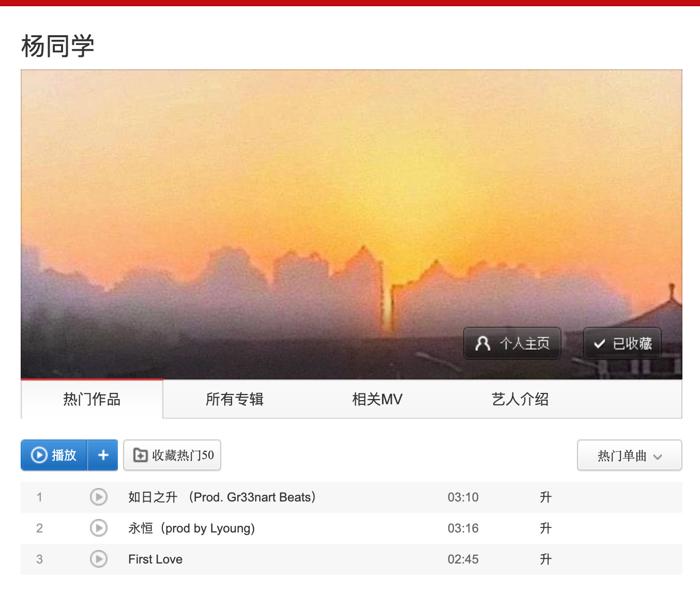700x609 pixels.
Task: Open the 个人主页 profile button
Action: (x=512, y=343)
